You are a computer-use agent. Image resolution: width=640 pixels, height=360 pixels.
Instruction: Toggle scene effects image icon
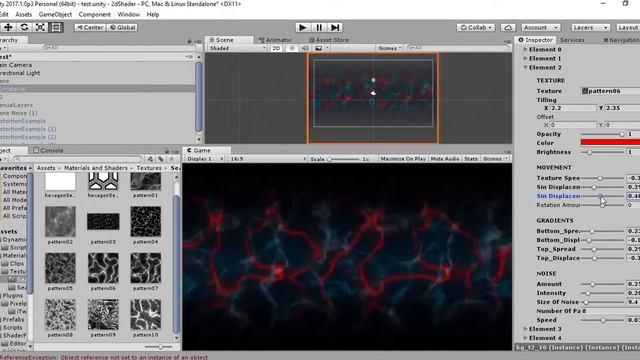(x=319, y=48)
